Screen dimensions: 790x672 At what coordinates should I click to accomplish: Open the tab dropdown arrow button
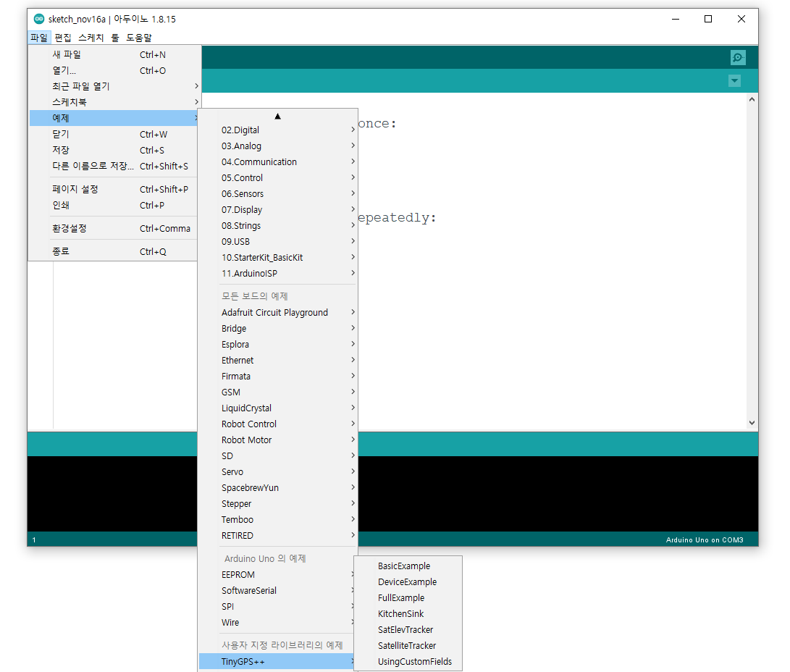(x=734, y=80)
